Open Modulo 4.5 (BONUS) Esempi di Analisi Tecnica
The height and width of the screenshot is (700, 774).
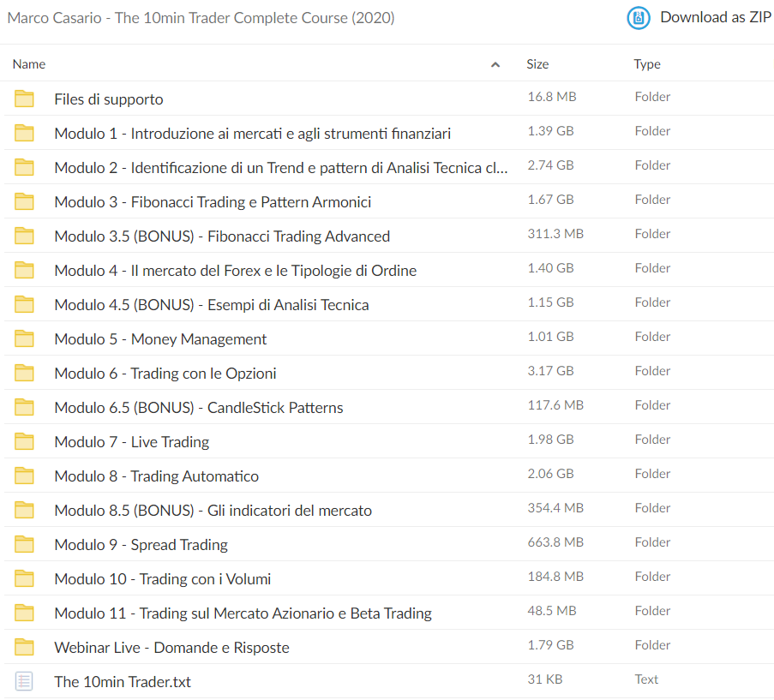(x=211, y=305)
